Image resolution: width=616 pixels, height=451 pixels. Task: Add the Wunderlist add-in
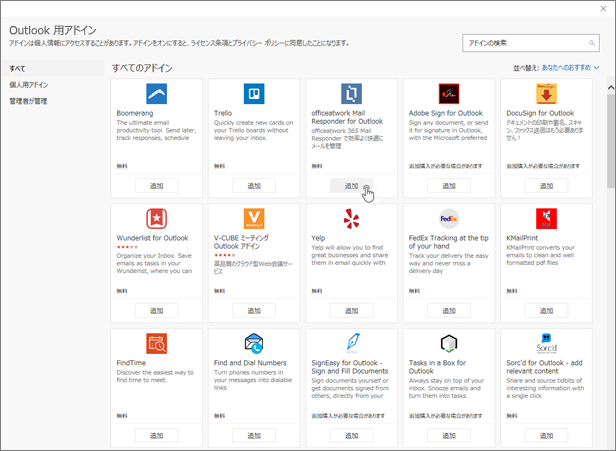tap(156, 311)
